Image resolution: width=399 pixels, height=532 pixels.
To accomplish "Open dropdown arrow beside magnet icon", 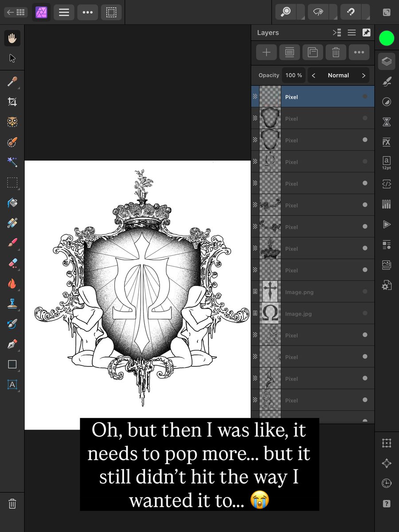I will click(x=365, y=12).
